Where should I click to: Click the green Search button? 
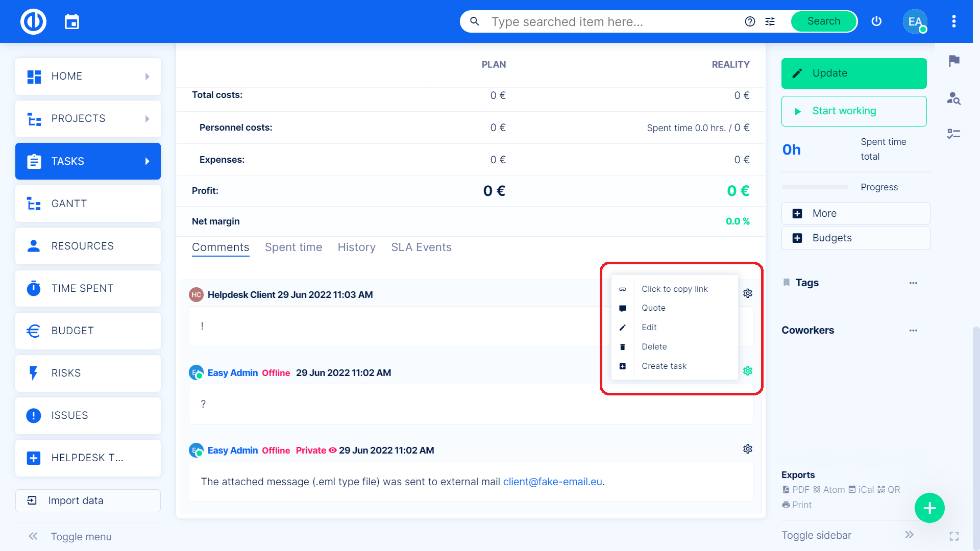click(824, 21)
